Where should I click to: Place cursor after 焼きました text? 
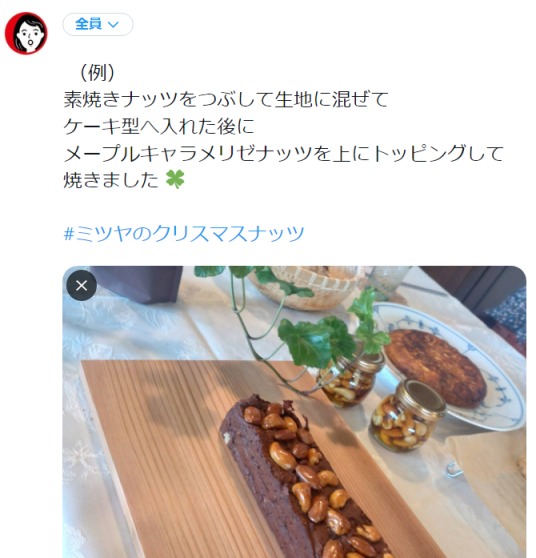click(159, 180)
